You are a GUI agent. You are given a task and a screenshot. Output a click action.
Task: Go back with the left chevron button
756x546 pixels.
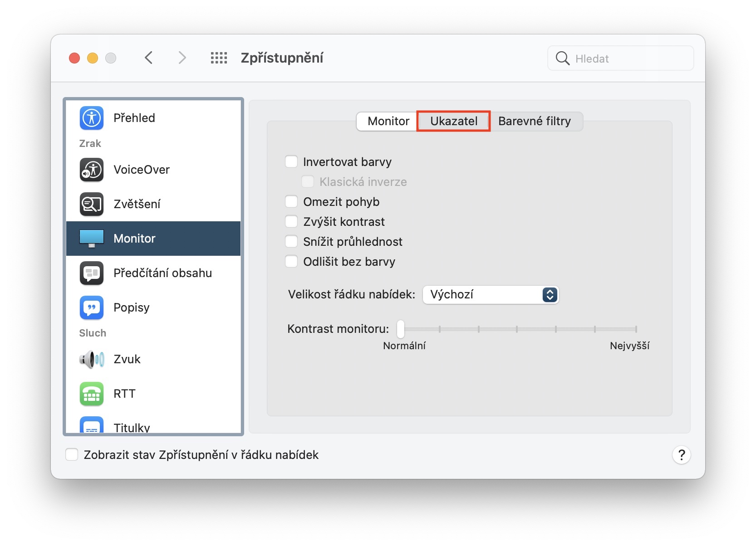point(148,58)
